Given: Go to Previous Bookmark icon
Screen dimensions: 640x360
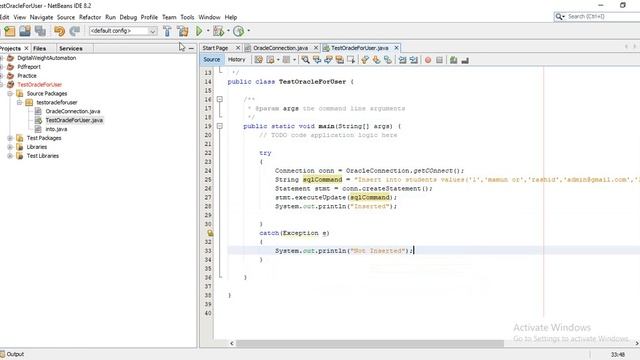Looking at the screenshot, I should (365, 60).
